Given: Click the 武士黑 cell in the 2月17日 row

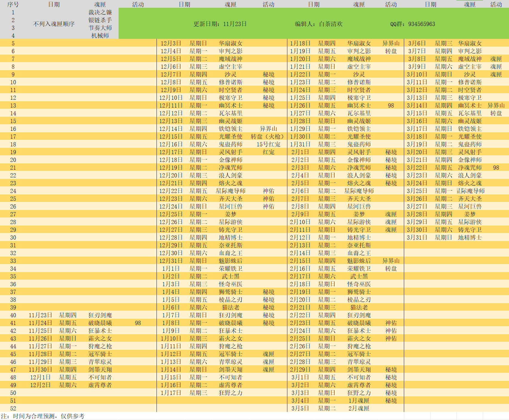Looking at the screenshot, I should point(359,276).
